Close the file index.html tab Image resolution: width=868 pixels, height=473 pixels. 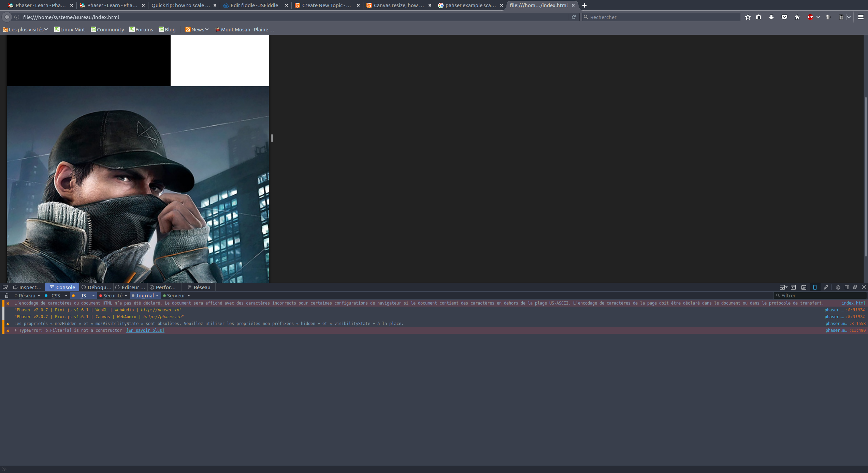573,5
